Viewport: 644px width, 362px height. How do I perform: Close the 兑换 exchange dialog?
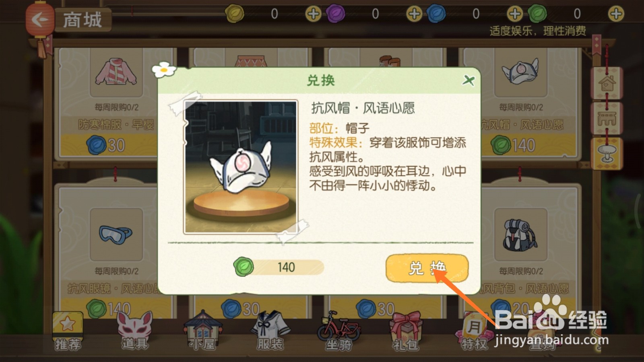(468, 80)
